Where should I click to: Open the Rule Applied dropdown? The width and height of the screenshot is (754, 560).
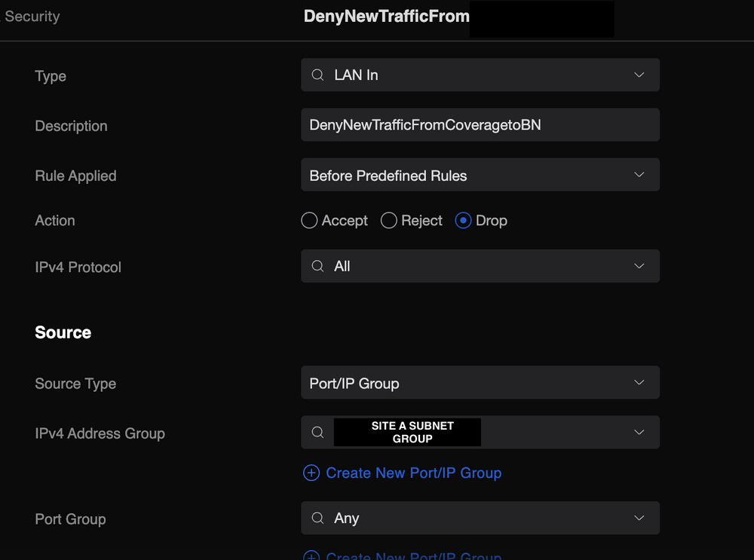pos(480,175)
